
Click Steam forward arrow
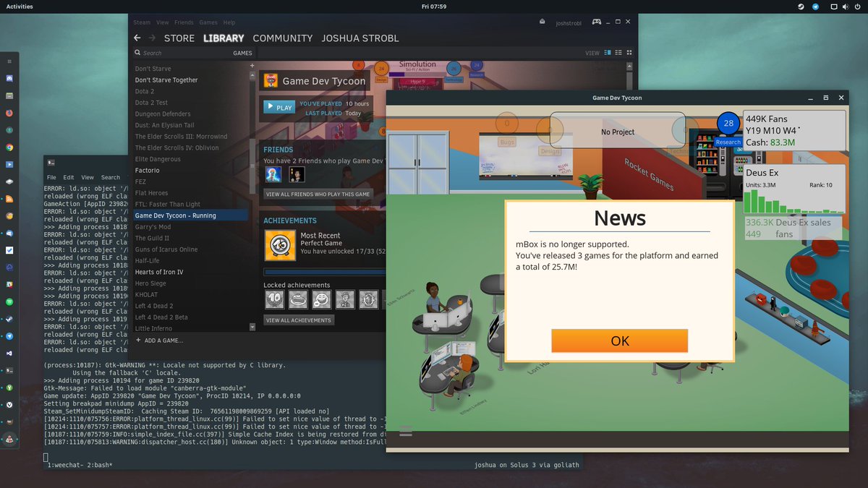click(x=153, y=38)
